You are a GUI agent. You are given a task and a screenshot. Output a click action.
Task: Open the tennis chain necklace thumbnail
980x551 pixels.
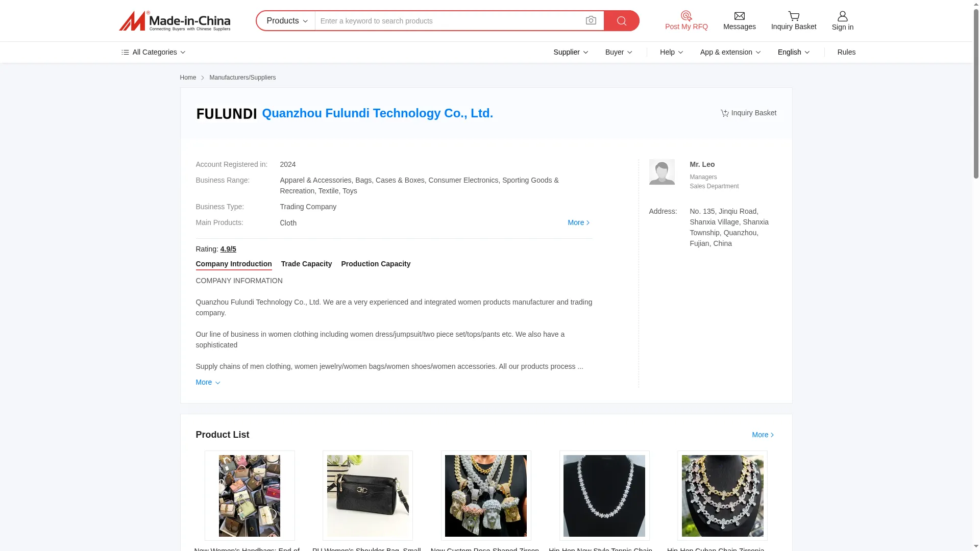(x=604, y=495)
